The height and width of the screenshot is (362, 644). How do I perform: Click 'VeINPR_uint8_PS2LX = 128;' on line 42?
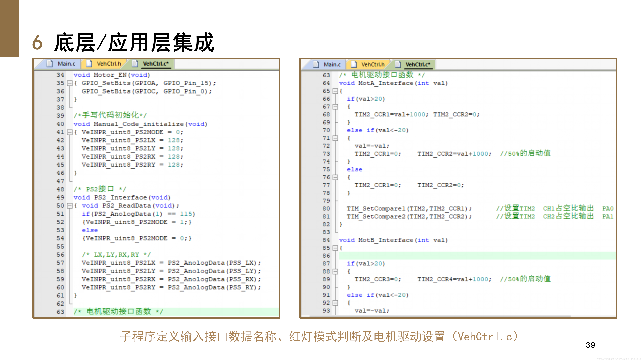(x=132, y=140)
